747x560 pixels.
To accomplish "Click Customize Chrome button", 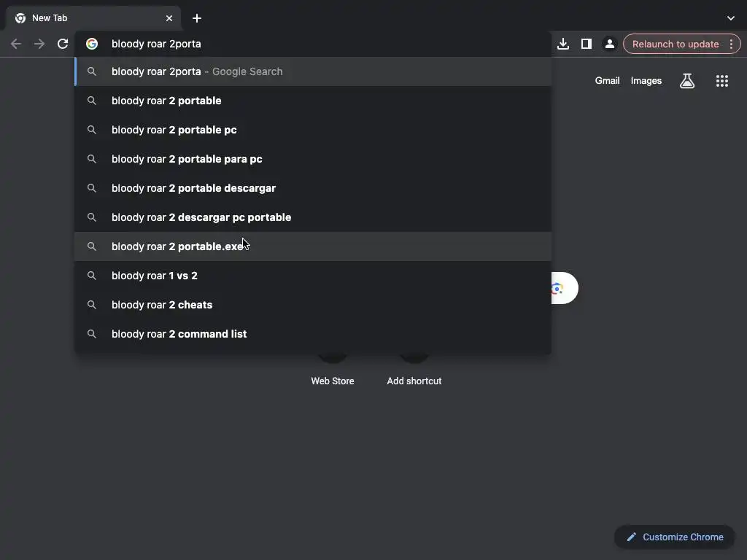I will [x=675, y=537].
